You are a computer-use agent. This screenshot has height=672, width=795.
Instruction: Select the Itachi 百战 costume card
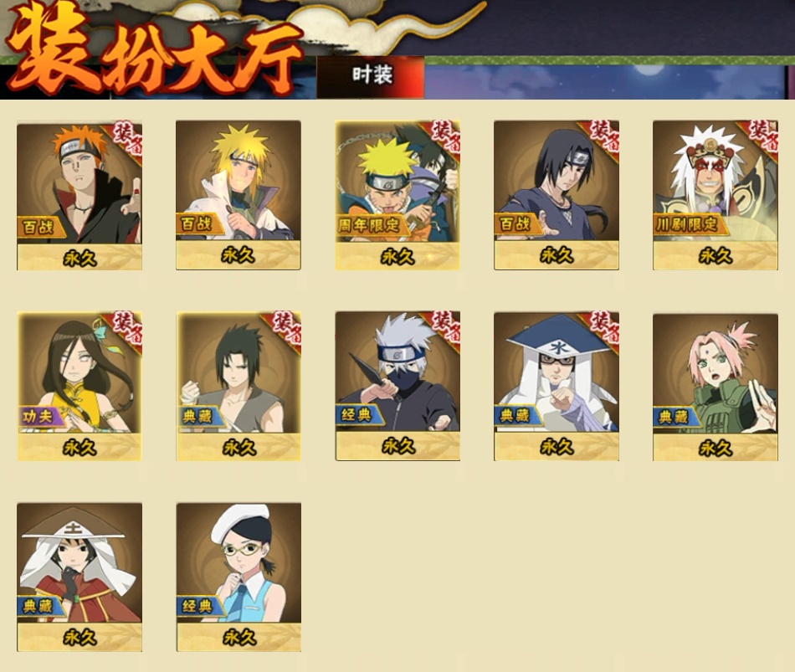point(556,195)
